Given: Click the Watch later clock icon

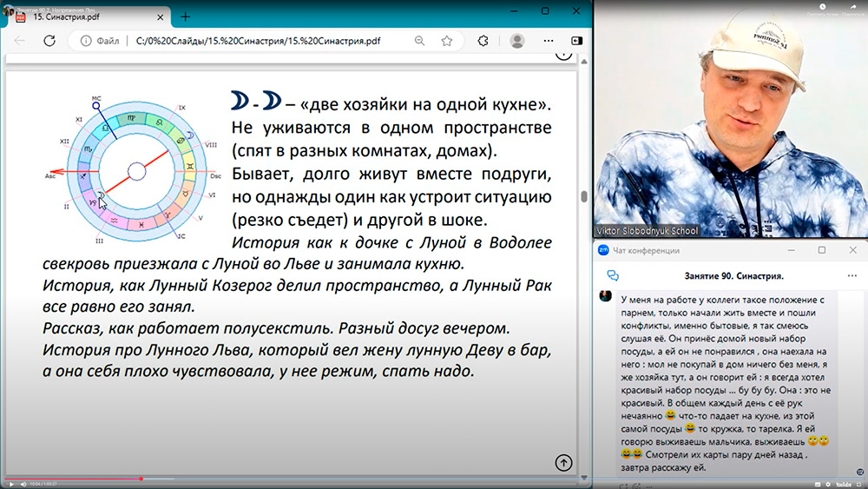Looking at the screenshot, I should click(x=823, y=7).
